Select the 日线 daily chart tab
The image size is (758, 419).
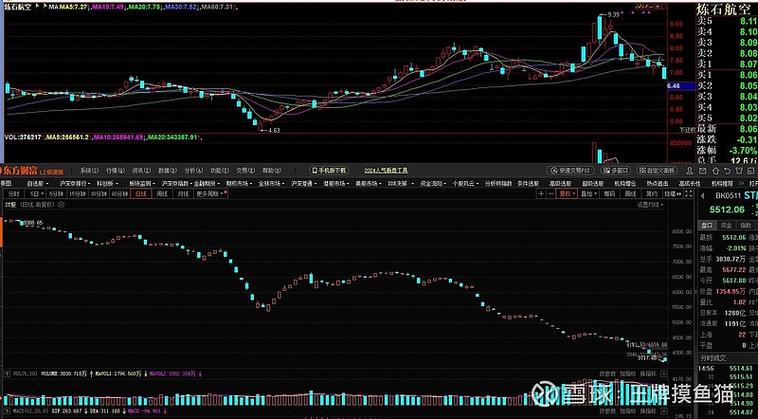tap(141, 194)
